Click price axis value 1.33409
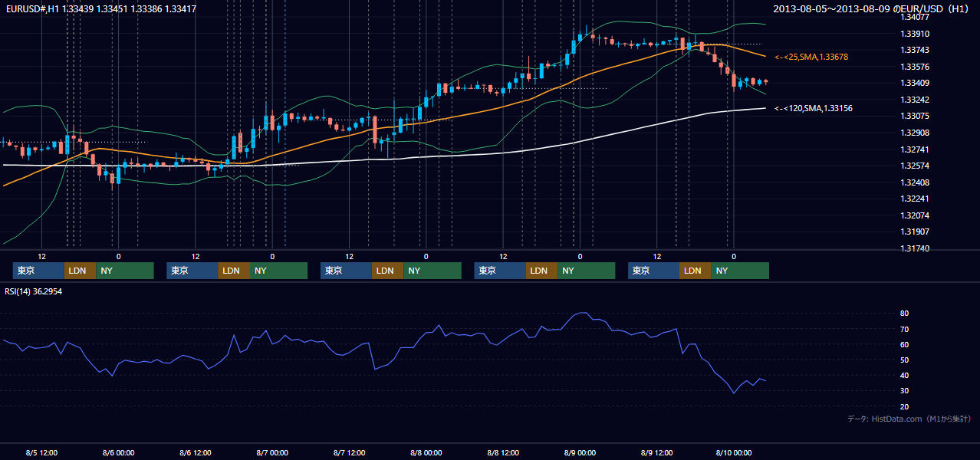 click(914, 83)
